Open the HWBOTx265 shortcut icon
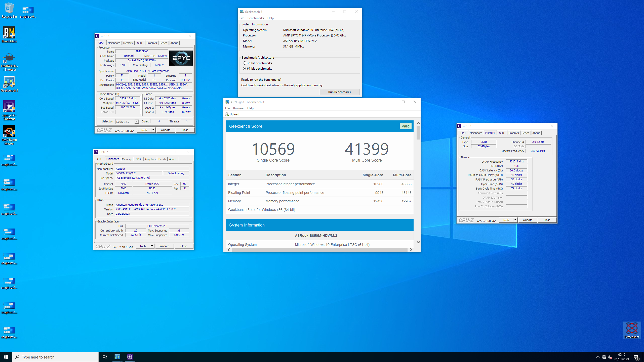644x362 pixels. coord(9,62)
